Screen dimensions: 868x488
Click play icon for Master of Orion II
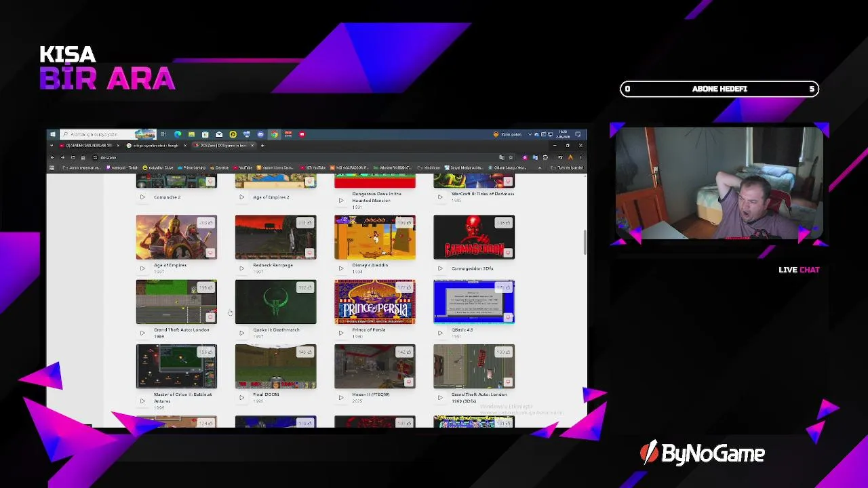coord(142,401)
